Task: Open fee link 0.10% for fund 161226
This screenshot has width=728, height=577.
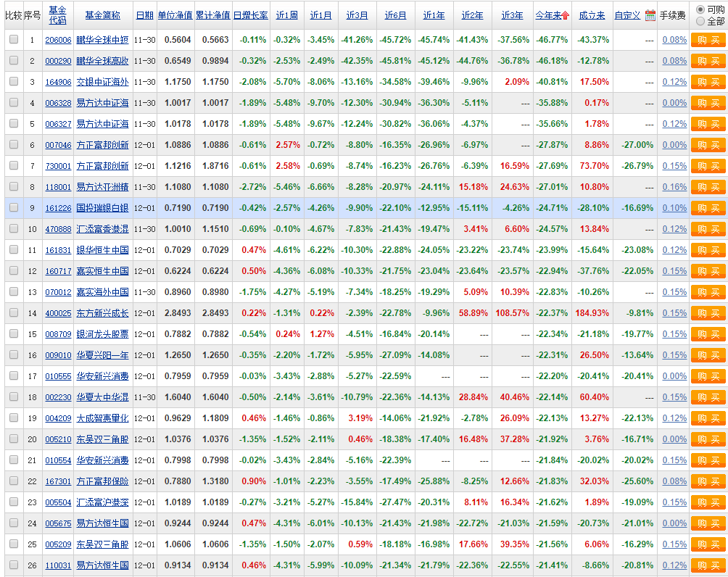Action: click(x=674, y=208)
